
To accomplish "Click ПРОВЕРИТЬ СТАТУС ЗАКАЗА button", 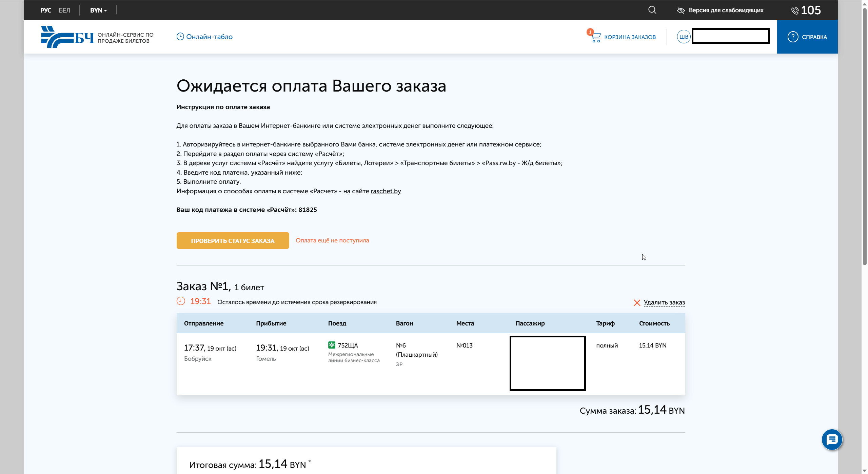I will (233, 241).
